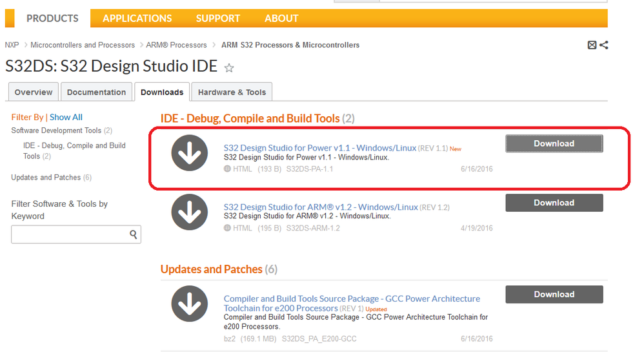Click the favorite star beside S32DS title
644x352 pixels.
click(x=229, y=68)
